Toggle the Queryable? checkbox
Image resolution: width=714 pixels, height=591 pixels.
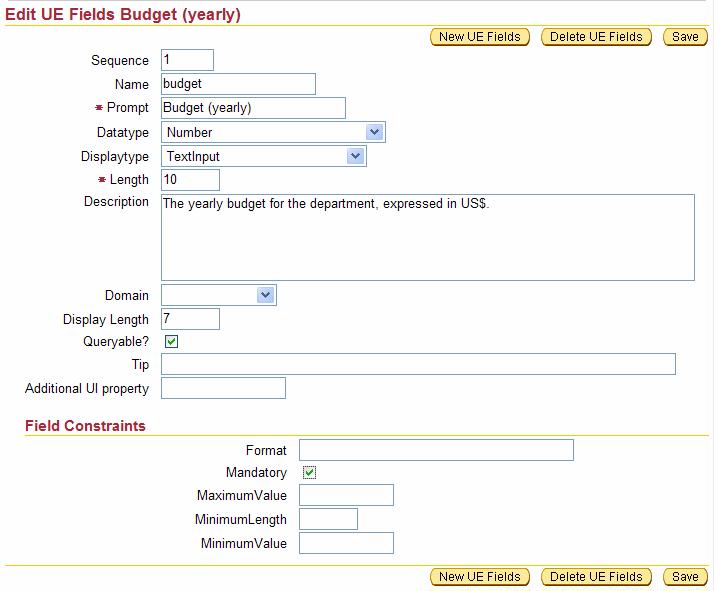coord(171,342)
